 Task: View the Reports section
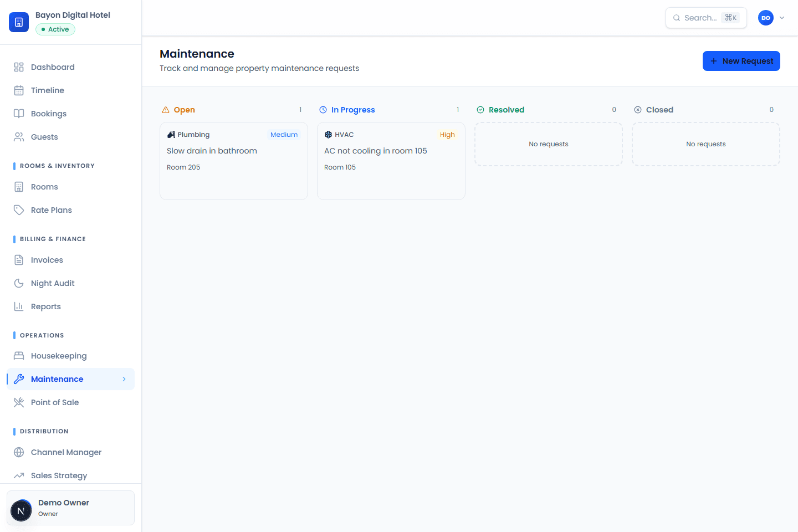coord(70,306)
